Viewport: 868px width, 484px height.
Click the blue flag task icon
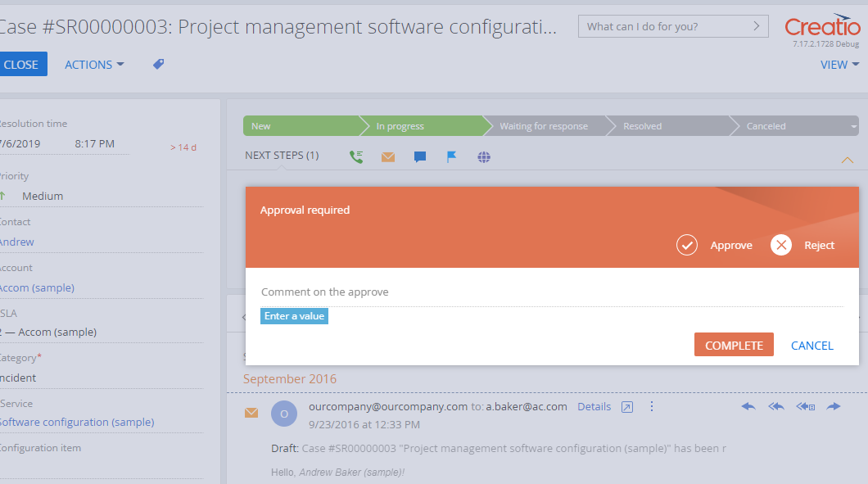[x=452, y=157]
